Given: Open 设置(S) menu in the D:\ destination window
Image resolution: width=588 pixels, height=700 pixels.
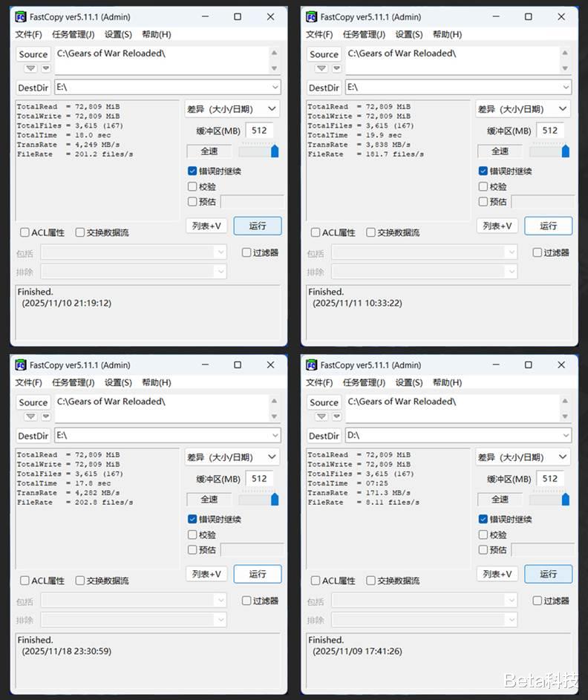Looking at the screenshot, I should (x=409, y=382).
